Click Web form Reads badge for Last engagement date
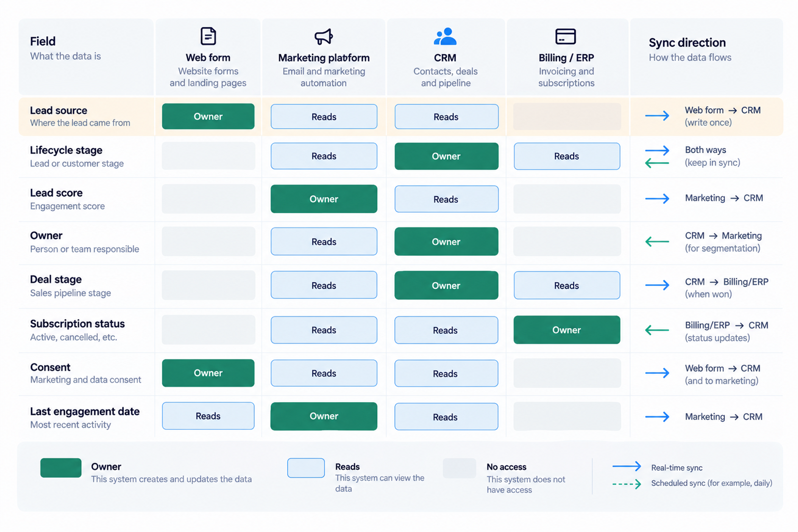 [208, 416]
